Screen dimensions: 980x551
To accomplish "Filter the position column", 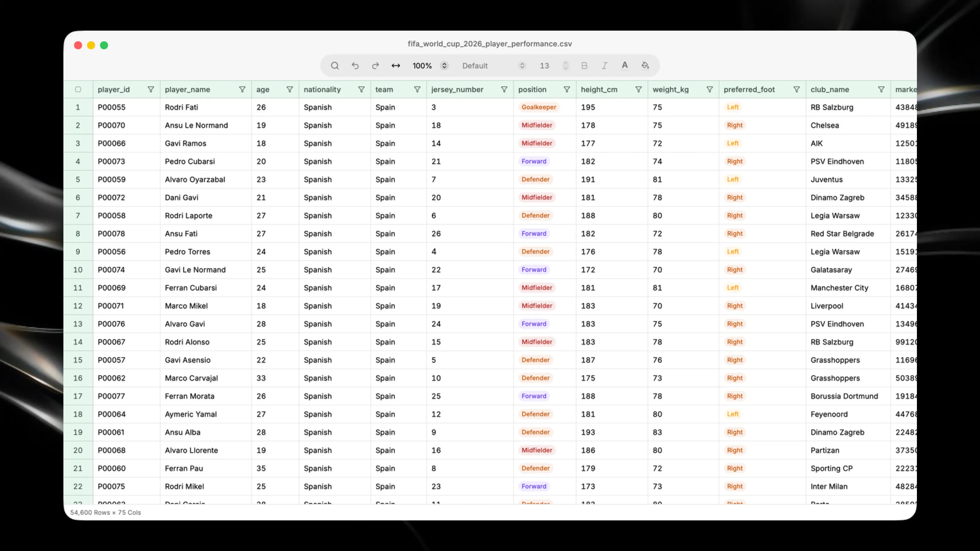I will (567, 89).
